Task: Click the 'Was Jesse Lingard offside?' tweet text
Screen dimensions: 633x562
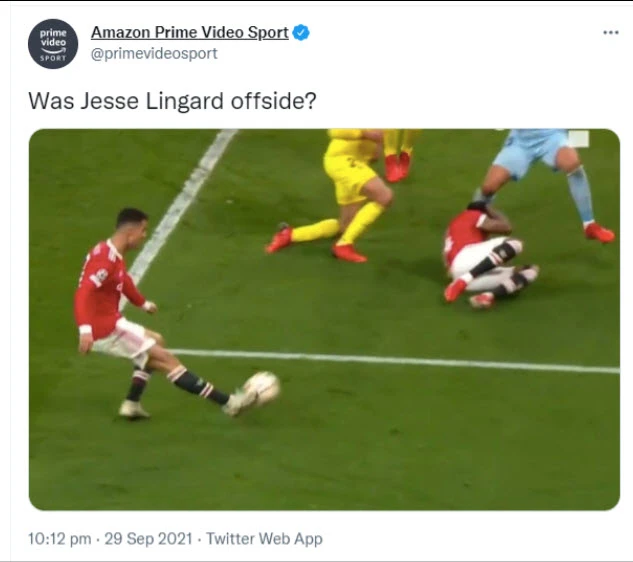Action: (x=172, y=101)
